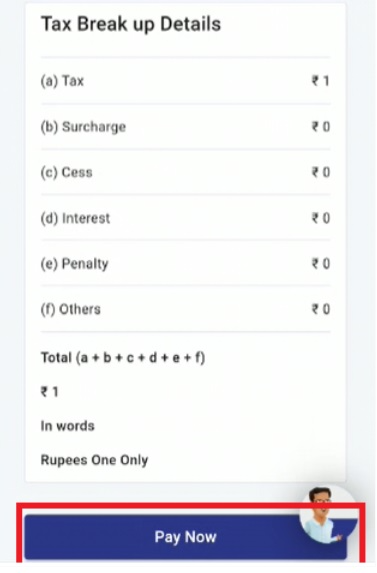Viewport: 377px width, 573px height.
Task: Click the Pay Now button
Action: pyautogui.click(x=185, y=537)
